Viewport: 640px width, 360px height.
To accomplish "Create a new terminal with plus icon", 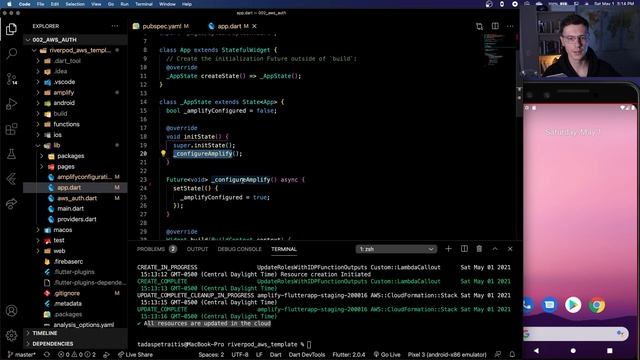I will tap(448, 249).
